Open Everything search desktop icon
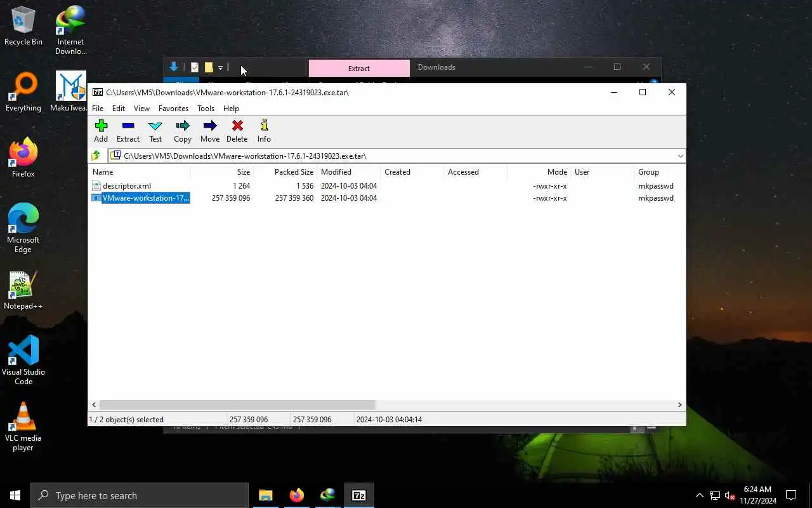 23,93
